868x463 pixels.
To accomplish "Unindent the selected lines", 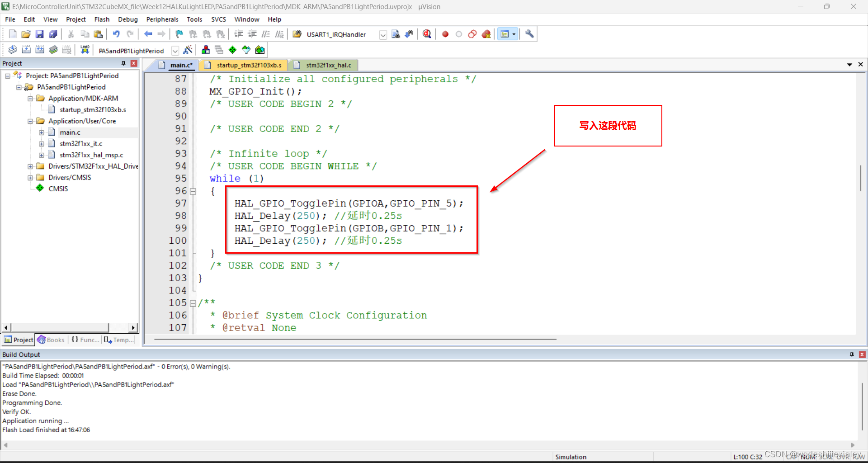I will point(252,34).
